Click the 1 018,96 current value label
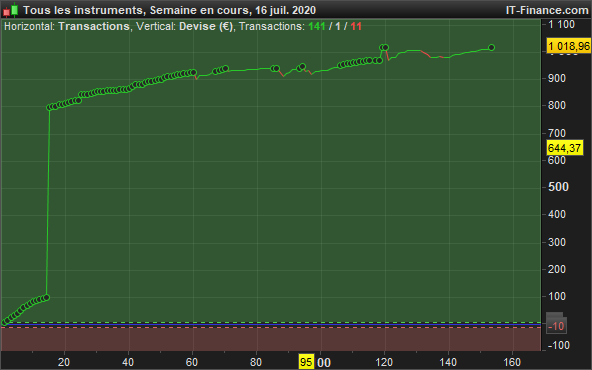 pyautogui.click(x=569, y=46)
